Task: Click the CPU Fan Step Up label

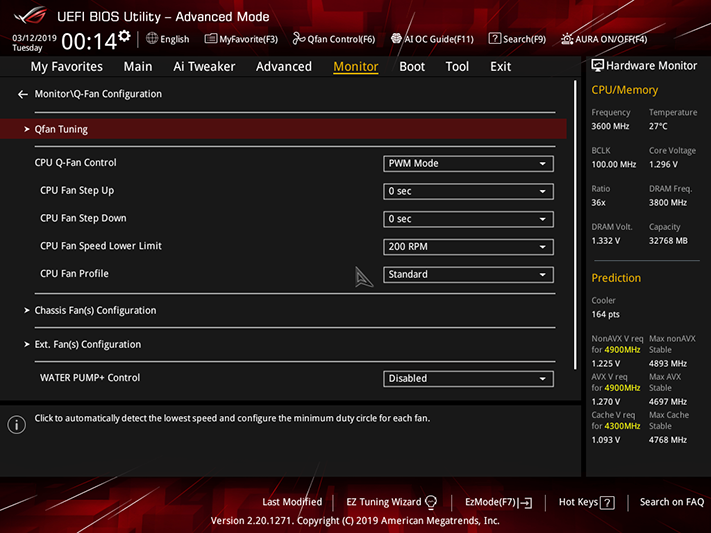Action: [77, 191]
